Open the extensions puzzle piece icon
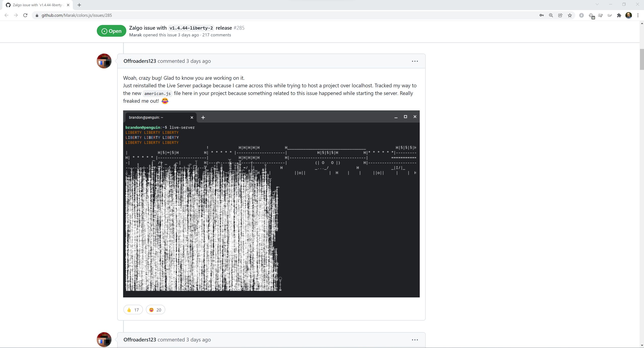This screenshot has width=644, height=348. pos(619,15)
